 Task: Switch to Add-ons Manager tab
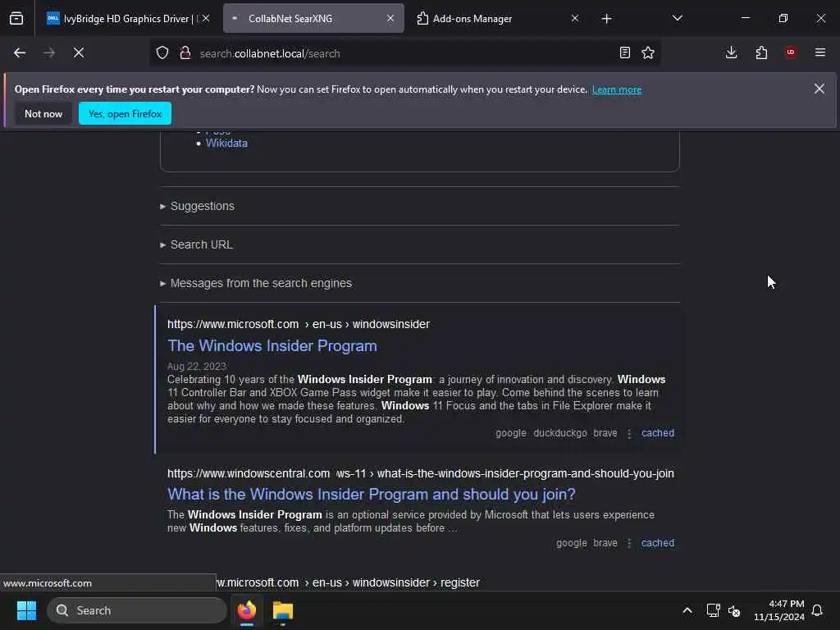pos(498,18)
